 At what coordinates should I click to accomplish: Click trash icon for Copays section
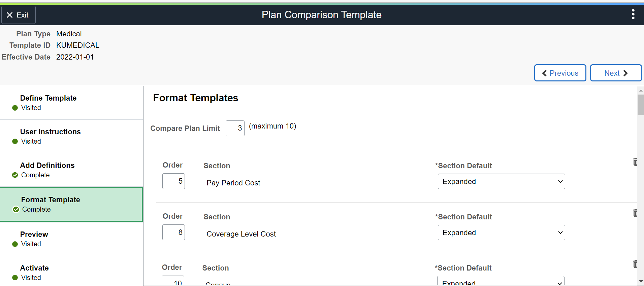[635, 264]
